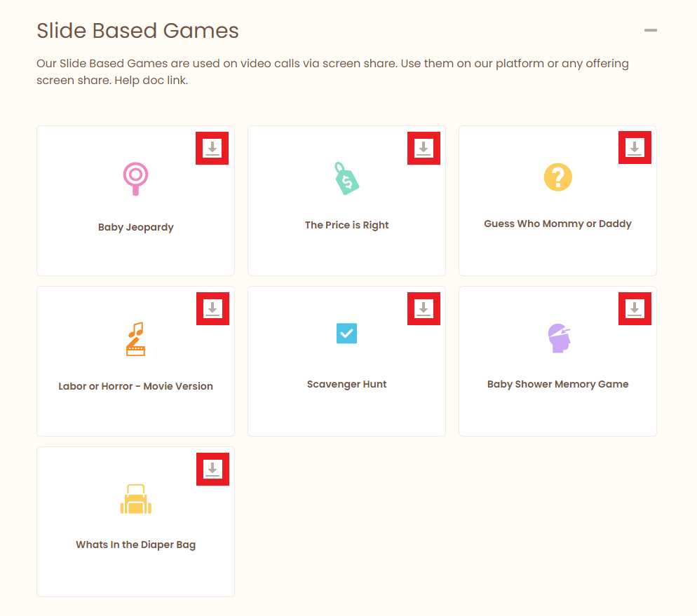Collapse the Slide Based Games section
697x616 pixels.
pyautogui.click(x=651, y=30)
